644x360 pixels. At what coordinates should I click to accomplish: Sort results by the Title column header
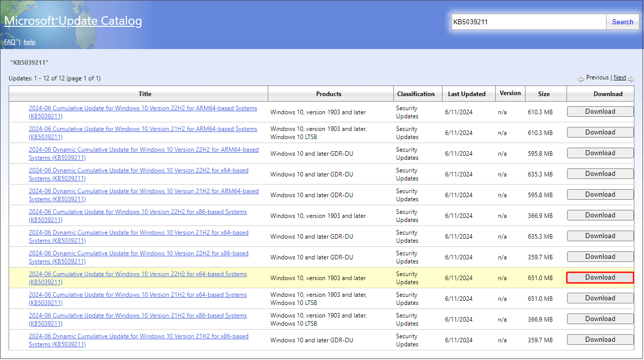point(145,94)
